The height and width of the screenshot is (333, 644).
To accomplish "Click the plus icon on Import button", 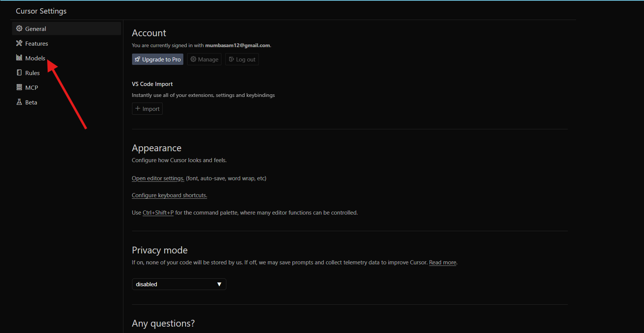I will coord(138,109).
